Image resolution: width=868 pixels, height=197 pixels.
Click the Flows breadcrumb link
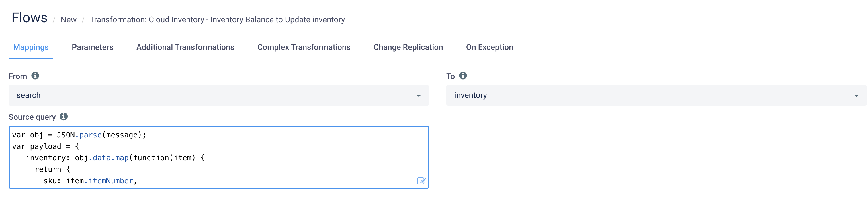30,18
